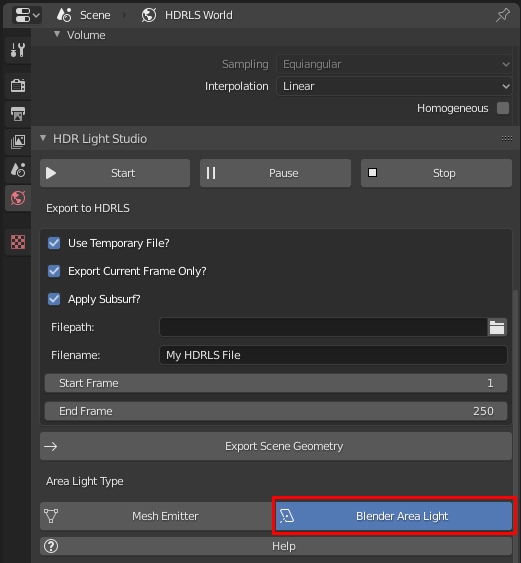This screenshot has height=563, width=521.
Task: Click the Area Light Type label
Action: (85, 481)
